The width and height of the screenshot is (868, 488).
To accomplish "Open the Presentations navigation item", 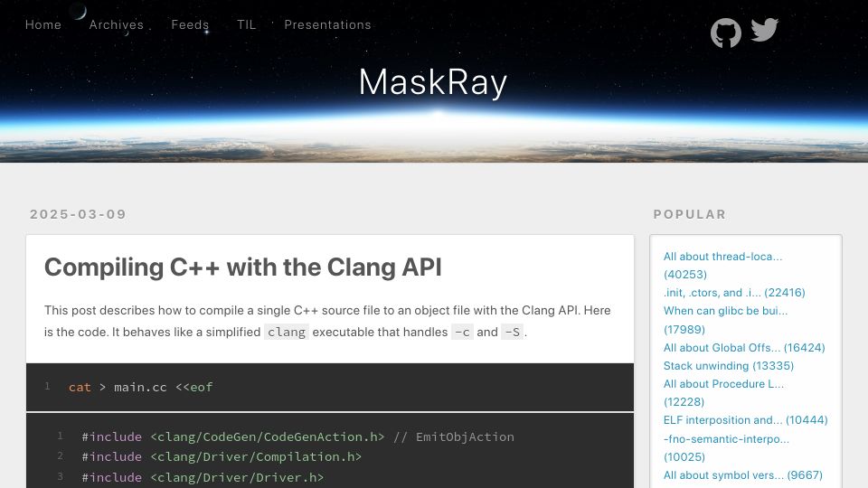I will tap(327, 25).
